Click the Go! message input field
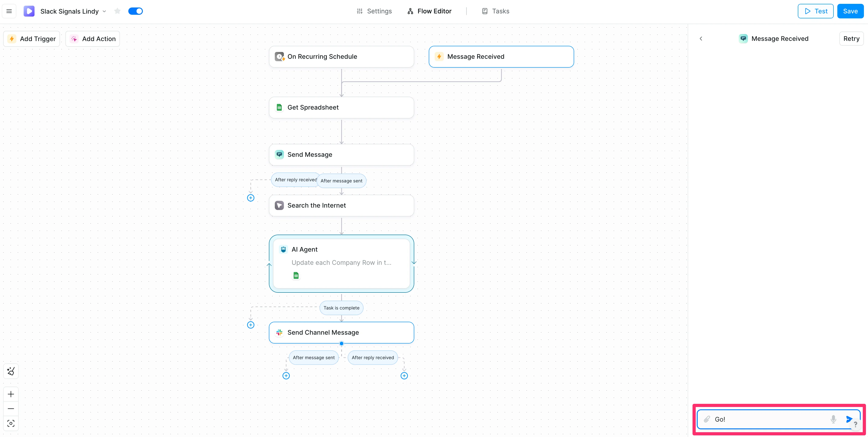 [768, 419]
